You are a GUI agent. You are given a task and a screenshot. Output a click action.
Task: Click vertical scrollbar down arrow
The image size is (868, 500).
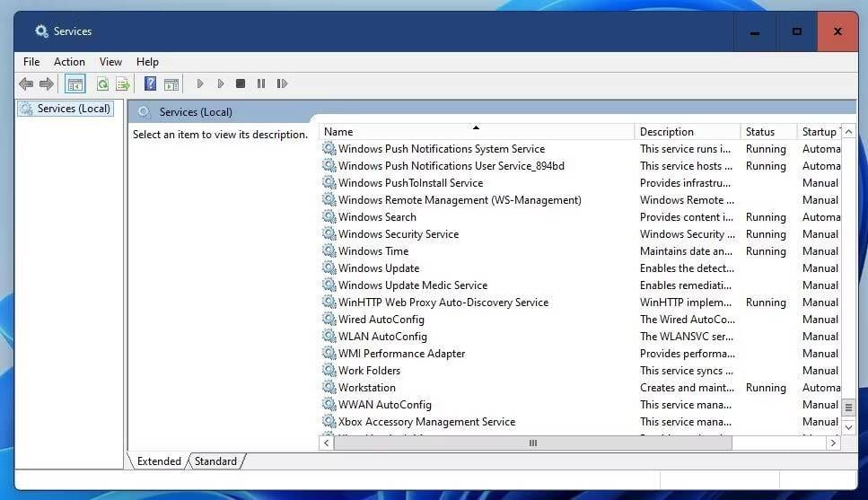(x=848, y=427)
